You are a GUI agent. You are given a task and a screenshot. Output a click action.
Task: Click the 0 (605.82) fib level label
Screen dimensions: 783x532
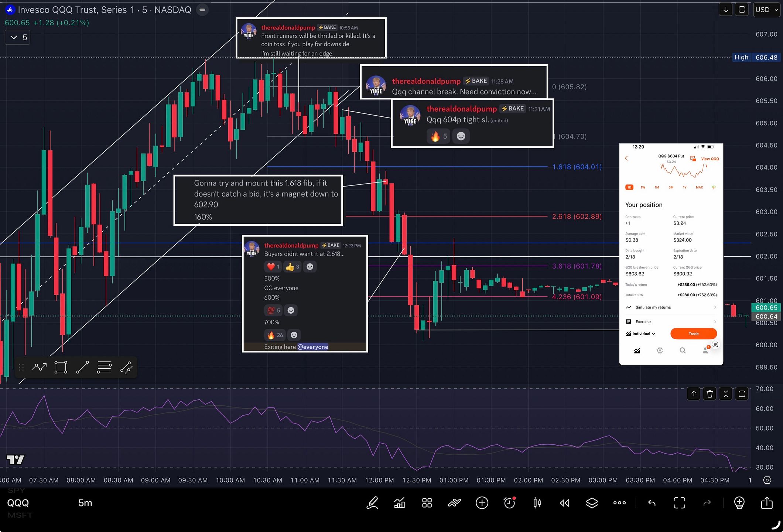pos(570,87)
